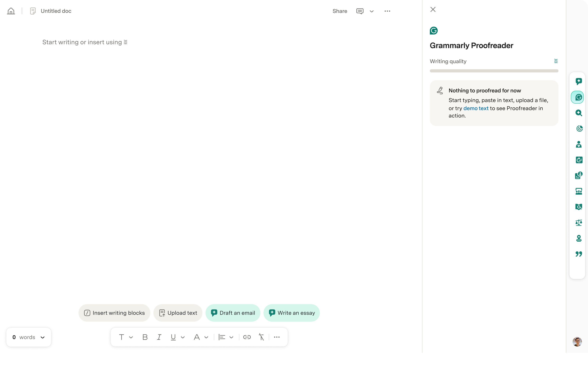Open the AI chat sparkle bubble agent

coord(578,81)
